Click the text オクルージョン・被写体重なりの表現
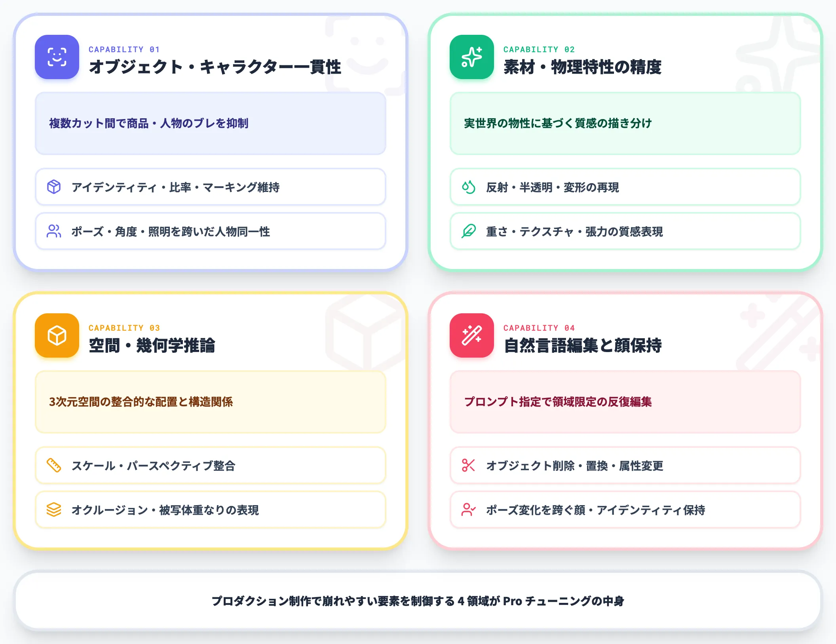836x644 pixels. [x=165, y=510]
